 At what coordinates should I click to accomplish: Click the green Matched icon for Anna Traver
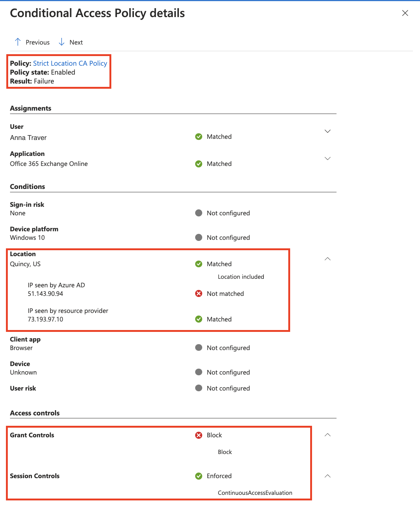tap(198, 137)
